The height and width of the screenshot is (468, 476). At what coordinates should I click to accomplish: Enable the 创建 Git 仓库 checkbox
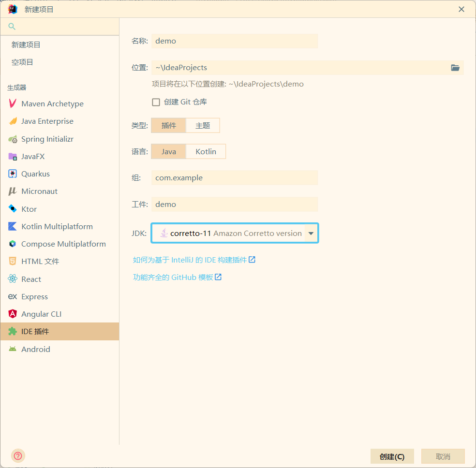156,102
